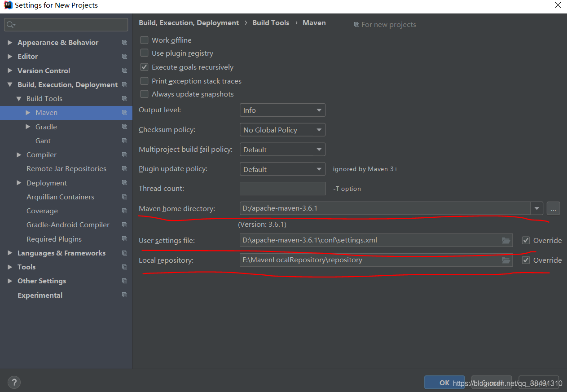
Task: Select Arquillian Containers in the tree
Action: click(60, 197)
